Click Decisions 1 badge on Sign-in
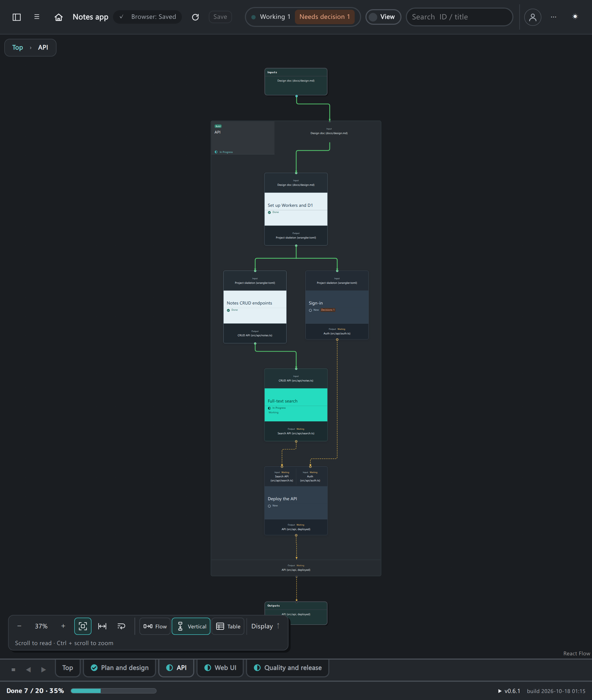Viewport: 592px width, 700px height. tap(327, 310)
